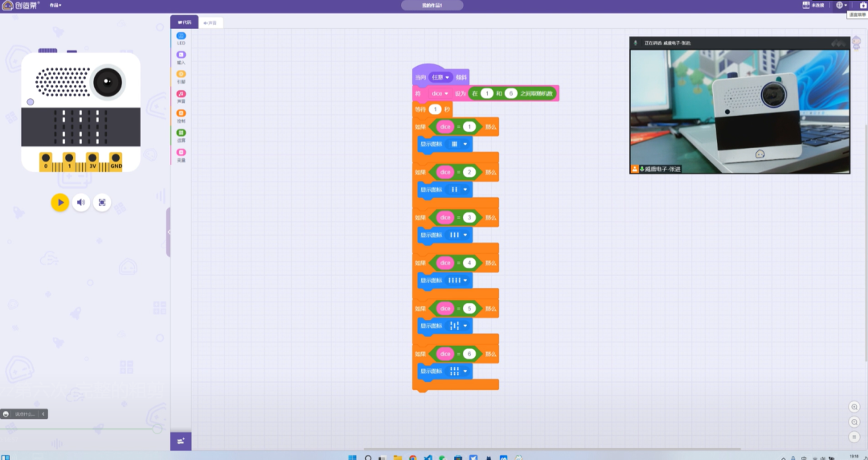Open the 变量 (Variables) block category
This screenshot has height=460, width=868.
point(181,154)
